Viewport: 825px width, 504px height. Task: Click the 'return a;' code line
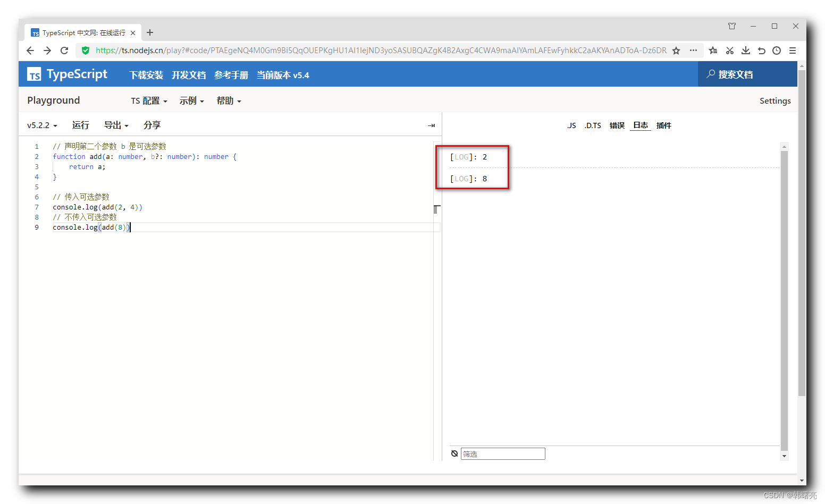point(87,167)
